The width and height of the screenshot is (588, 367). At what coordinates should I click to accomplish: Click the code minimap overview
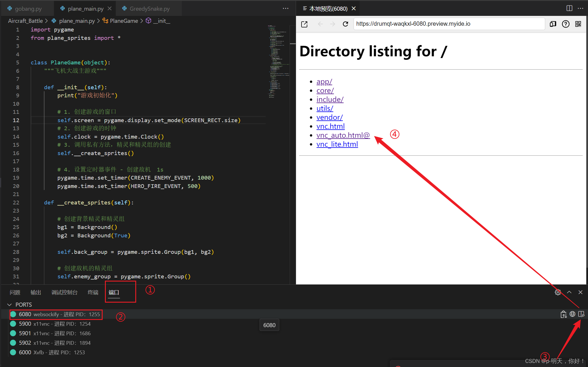point(278,62)
